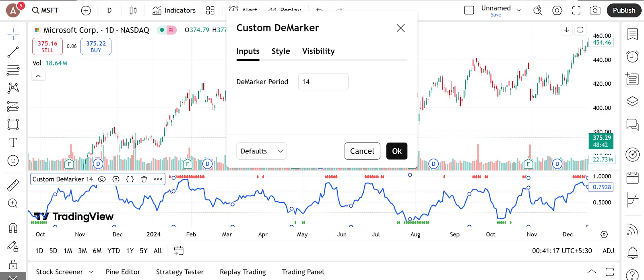Screen dimensions: 644x280
Task: Activate the zoom in tool
Action: [x=13, y=203]
